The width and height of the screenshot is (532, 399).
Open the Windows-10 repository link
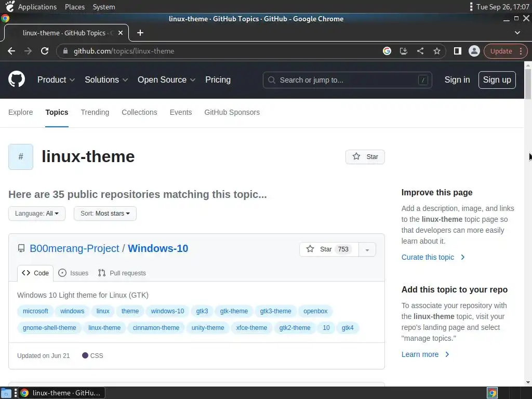(158, 248)
